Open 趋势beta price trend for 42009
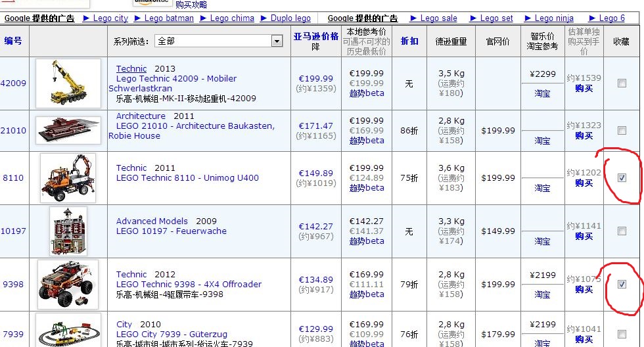The width and height of the screenshot is (644, 347). (367, 93)
